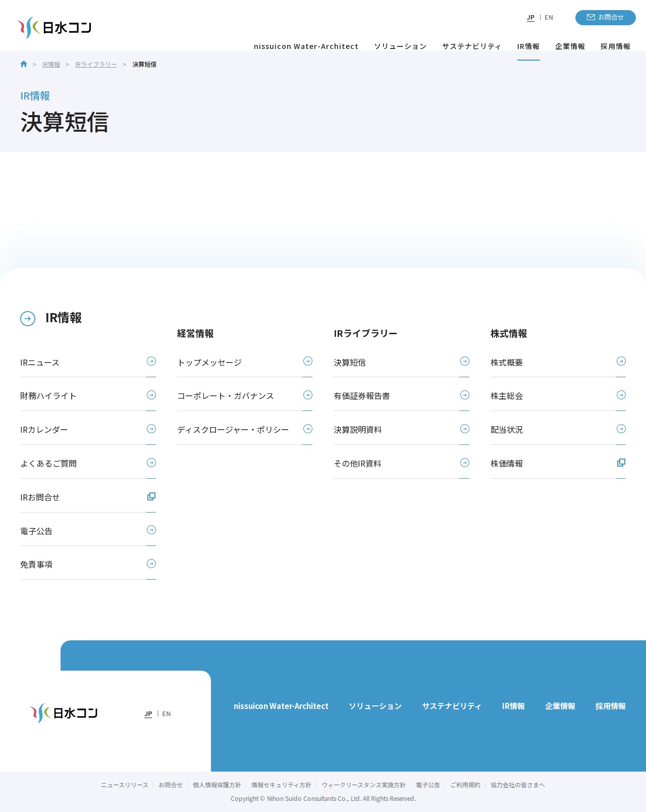
Task: Click the IRライブラリー column heading
Action: tap(365, 334)
